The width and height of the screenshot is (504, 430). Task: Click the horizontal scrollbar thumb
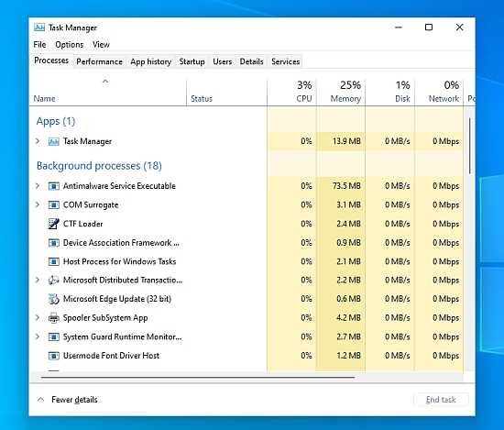pos(198,377)
